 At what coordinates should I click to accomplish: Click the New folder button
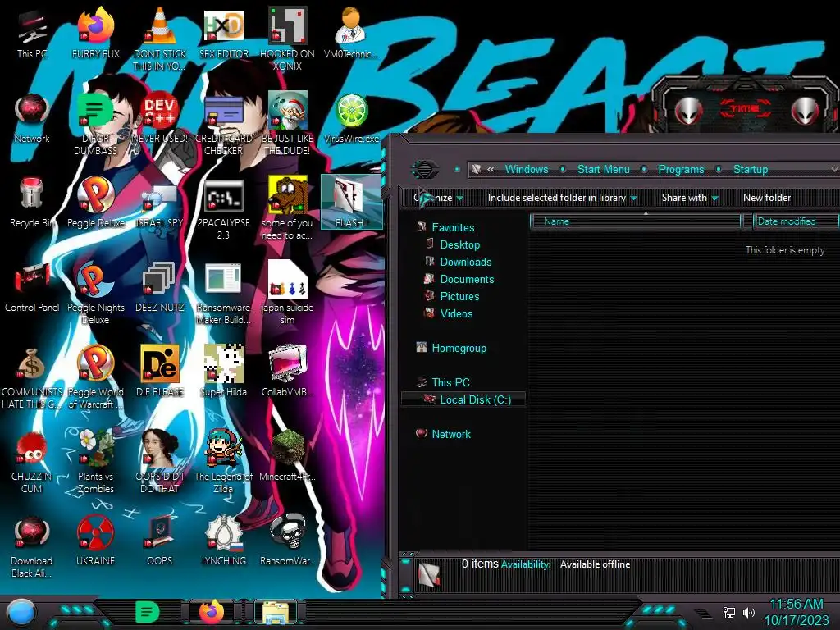click(x=767, y=198)
